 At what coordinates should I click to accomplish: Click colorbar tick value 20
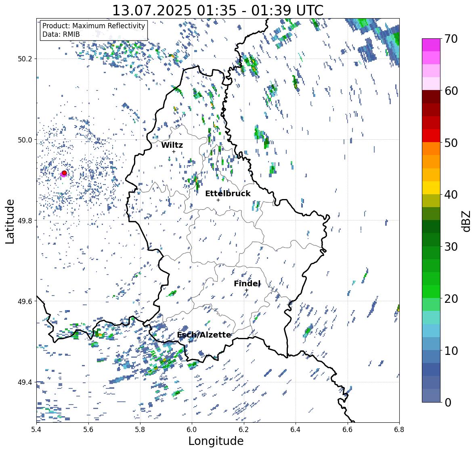pos(451,299)
